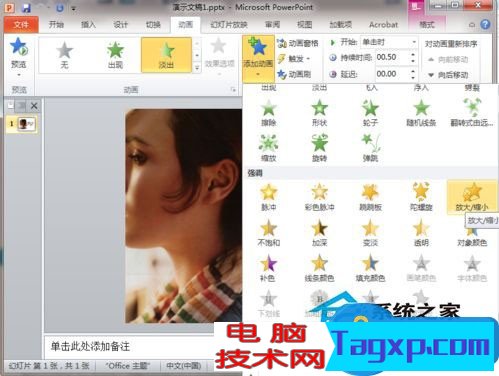Screen dimensions: 499x376
Task: Click the 预览 animation preview button
Action: point(19,57)
